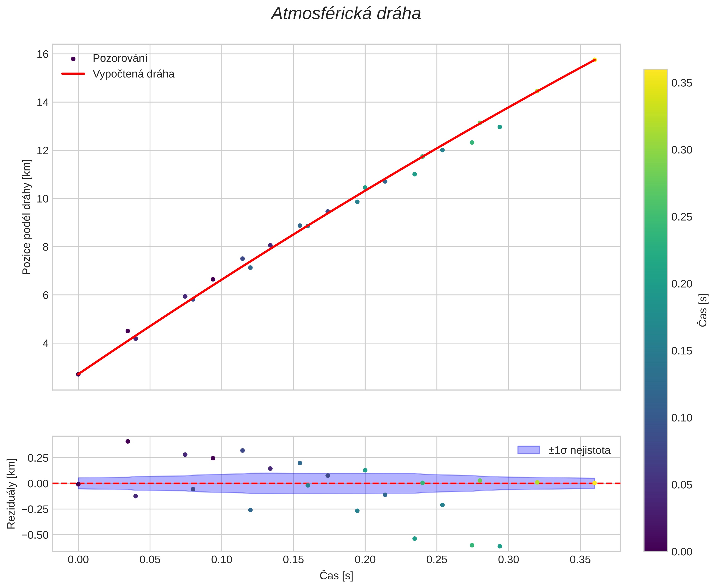Click the red Vypočtená dráha legend line
Image resolution: width=715 pixels, height=588 pixels.
(x=73, y=74)
